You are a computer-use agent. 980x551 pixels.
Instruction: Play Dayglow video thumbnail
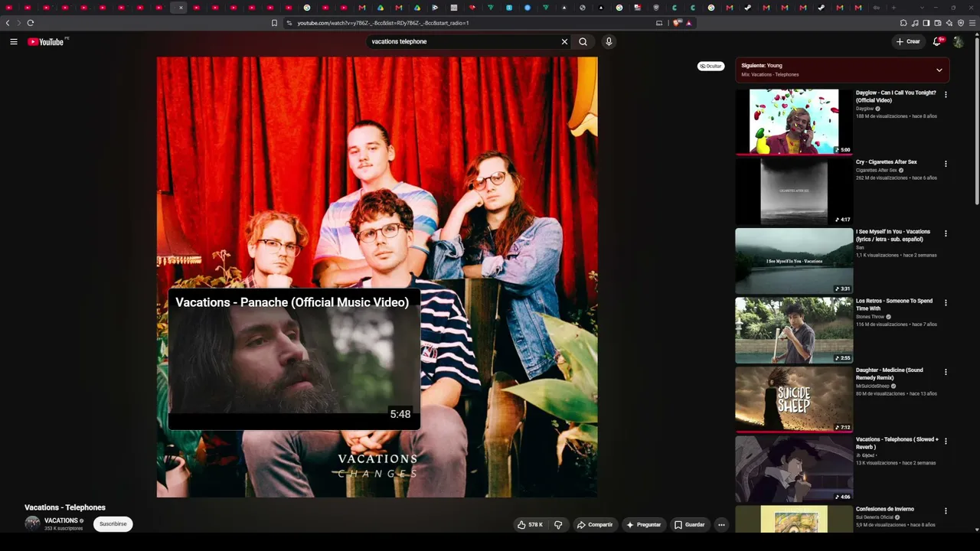[794, 122]
